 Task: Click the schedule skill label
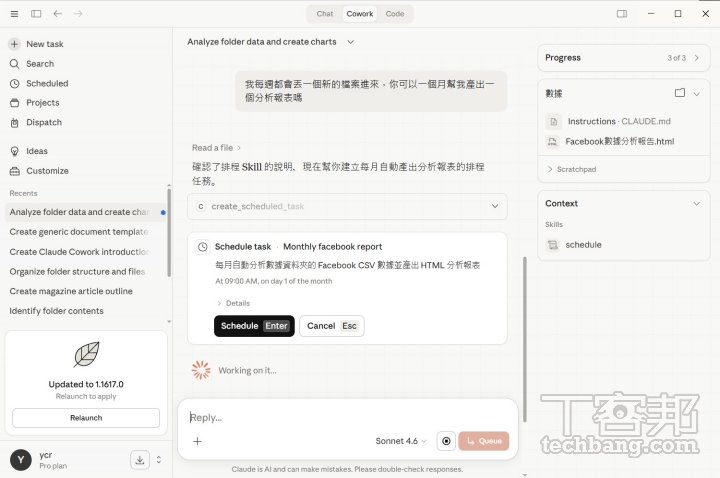pyautogui.click(x=583, y=245)
